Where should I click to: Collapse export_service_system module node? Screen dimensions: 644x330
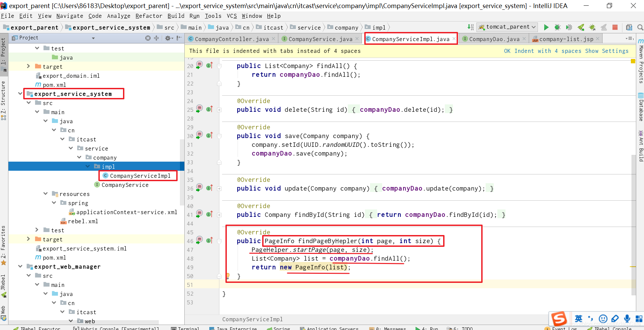click(x=20, y=94)
